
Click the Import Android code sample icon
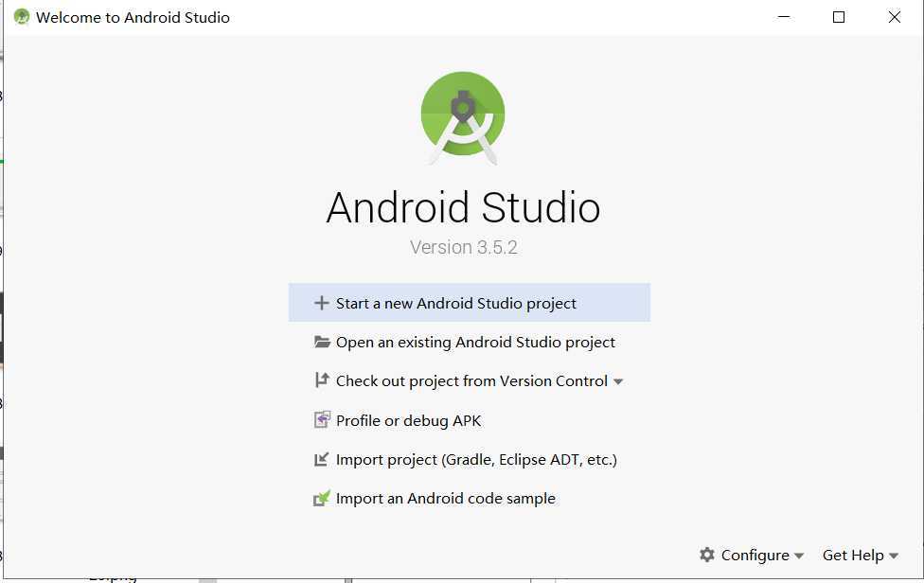(322, 498)
